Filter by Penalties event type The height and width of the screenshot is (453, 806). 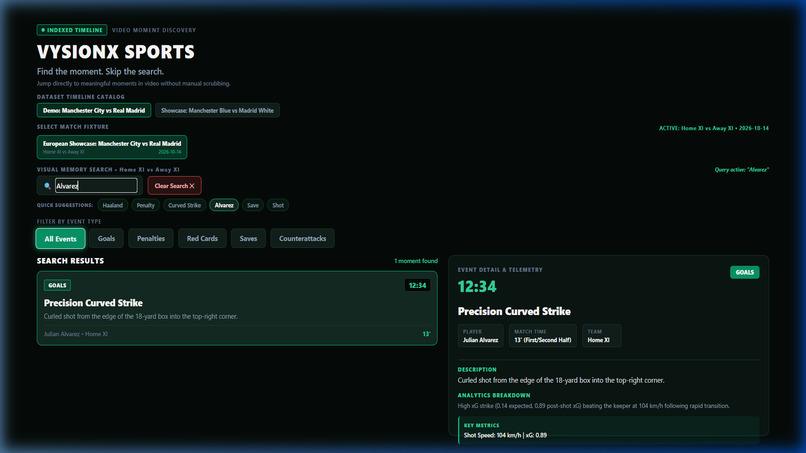click(151, 239)
